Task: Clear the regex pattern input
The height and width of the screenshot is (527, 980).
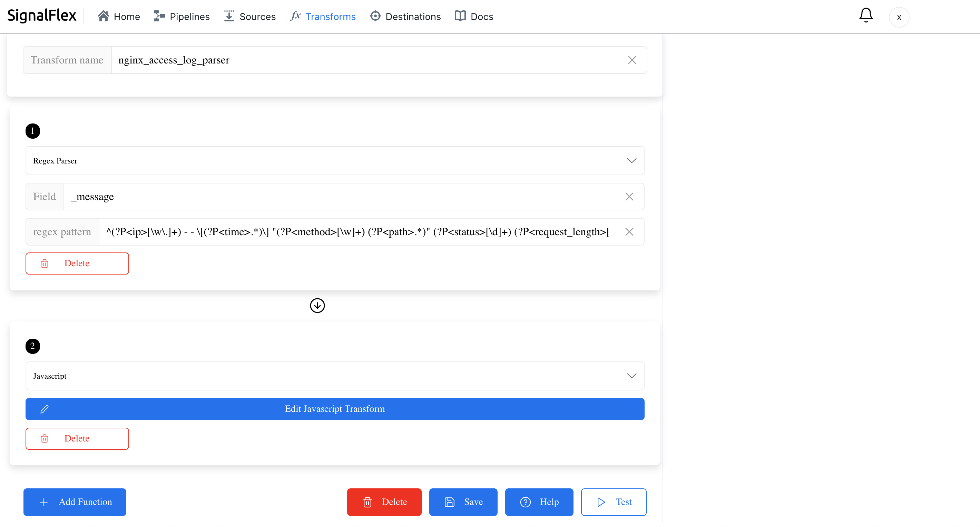Action: tap(629, 231)
